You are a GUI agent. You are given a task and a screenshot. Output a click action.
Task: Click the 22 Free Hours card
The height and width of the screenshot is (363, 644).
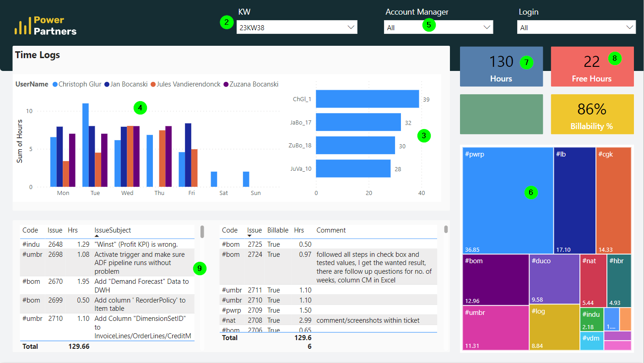coord(592,66)
